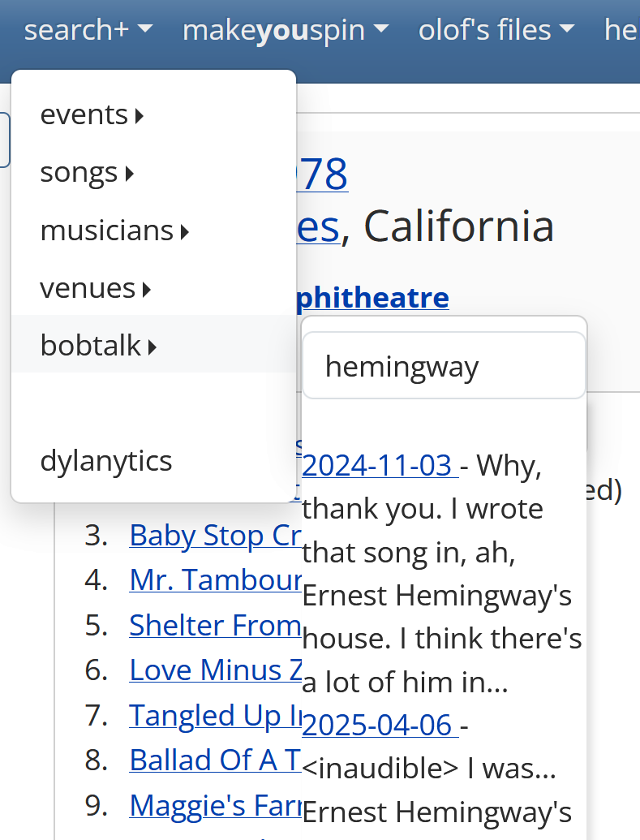Expand the musicians submenu
The width and height of the screenshot is (640, 840).
(x=114, y=231)
